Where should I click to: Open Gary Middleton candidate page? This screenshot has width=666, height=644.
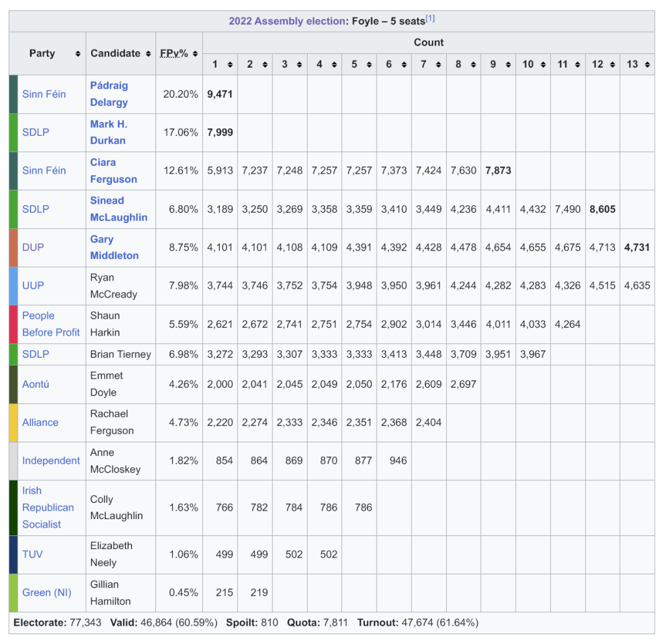114,247
